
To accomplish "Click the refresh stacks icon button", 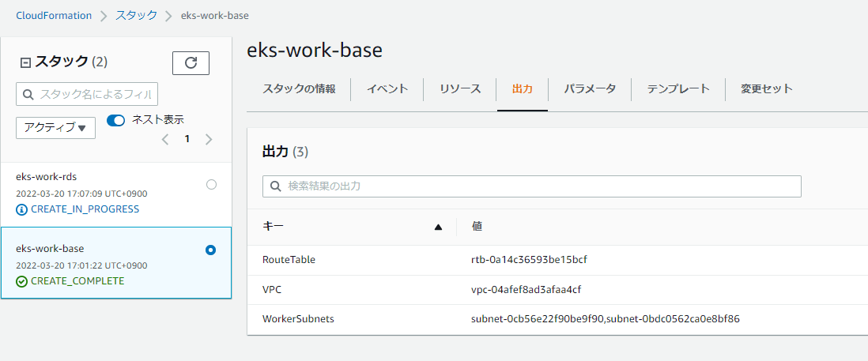I will (x=191, y=63).
